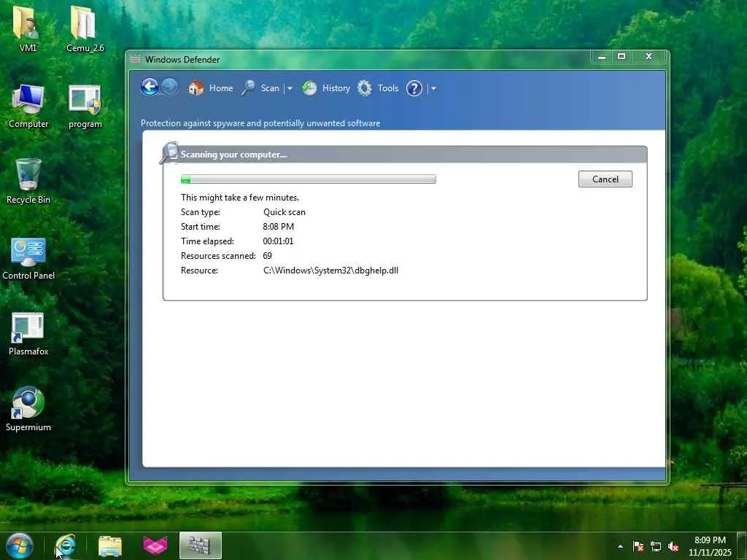Select the Cemu_2.6 desktop folder
The height and width of the screenshot is (560, 747).
click(x=85, y=28)
